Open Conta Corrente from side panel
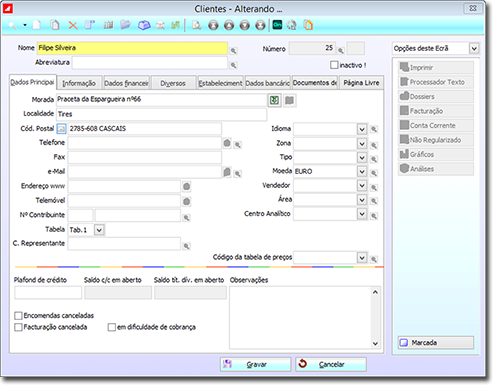The width and height of the screenshot is (496, 389). [436, 125]
